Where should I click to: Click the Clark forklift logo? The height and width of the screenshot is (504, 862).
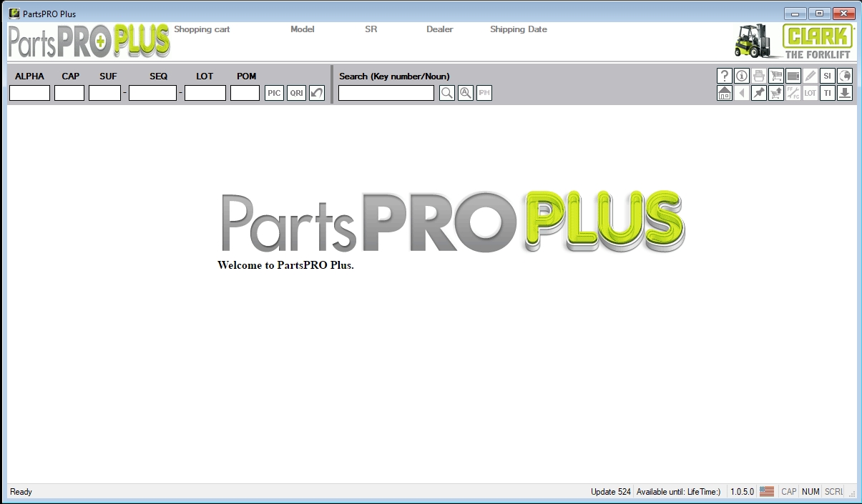pyautogui.click(x=794, y=41)
